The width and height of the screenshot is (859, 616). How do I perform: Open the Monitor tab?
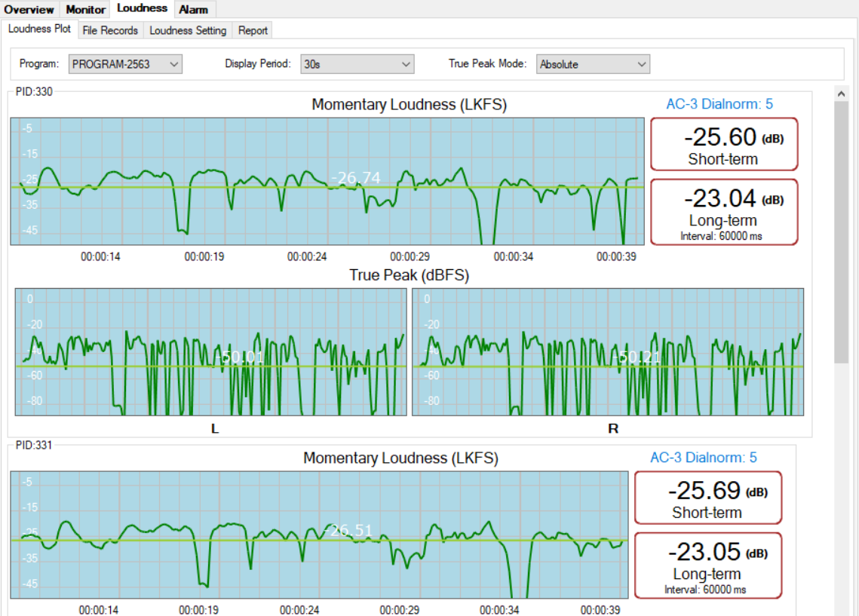pyautogui.click(x=85, y=10)
